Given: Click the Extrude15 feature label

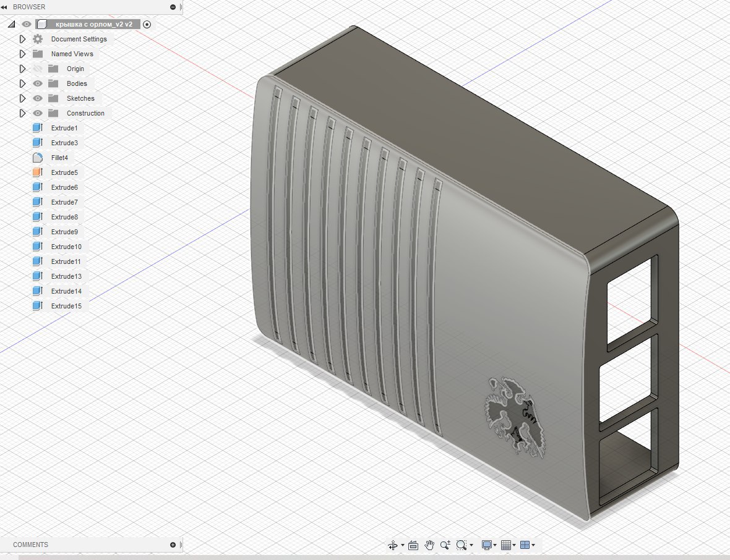Looking at the screenshot, I should (x=66, y=306).
